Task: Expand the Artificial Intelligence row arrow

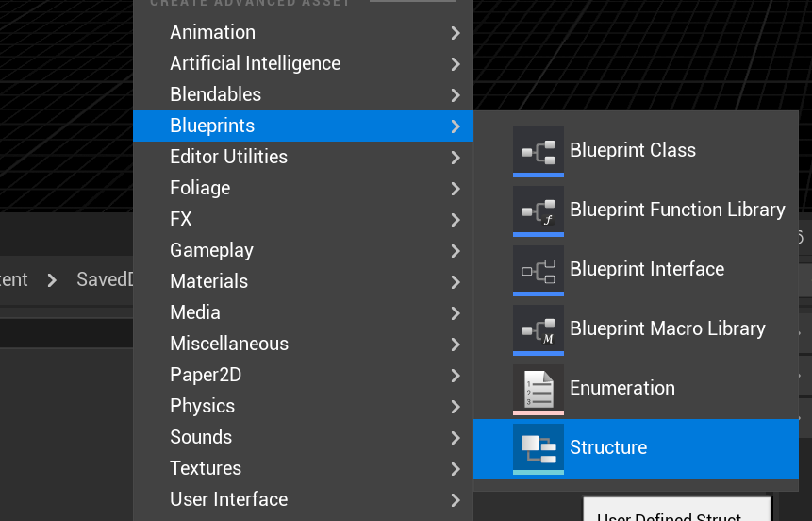Action: click(x=456, y=64)
